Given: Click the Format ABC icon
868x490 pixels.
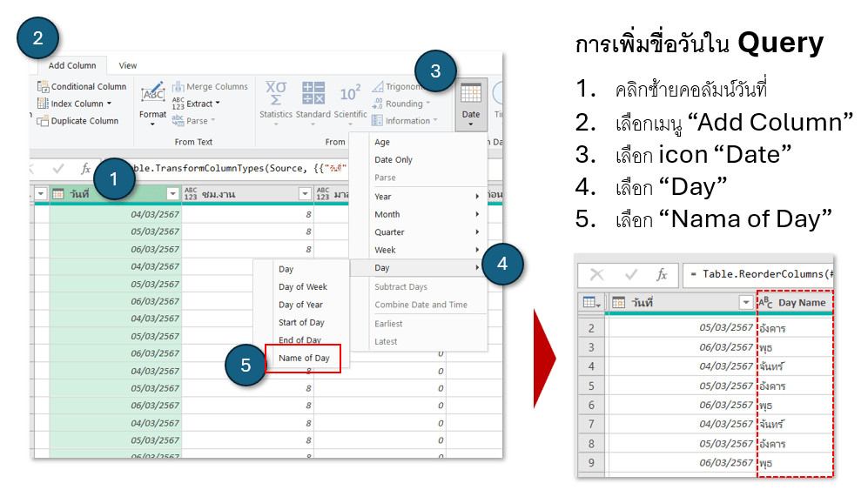Looking at the screenshot, I should (152, 93).
